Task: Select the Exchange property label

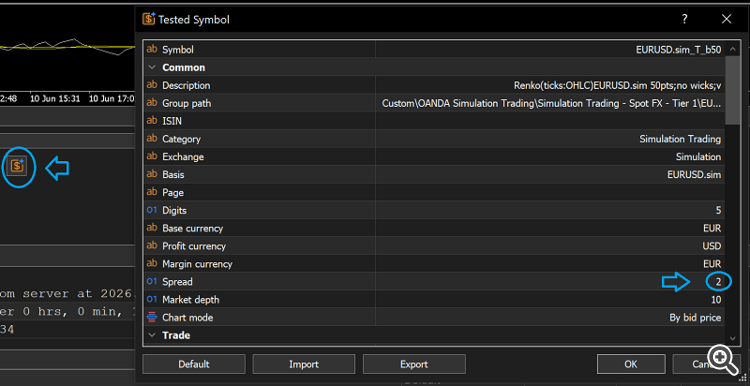Action: tap(183, 156)
